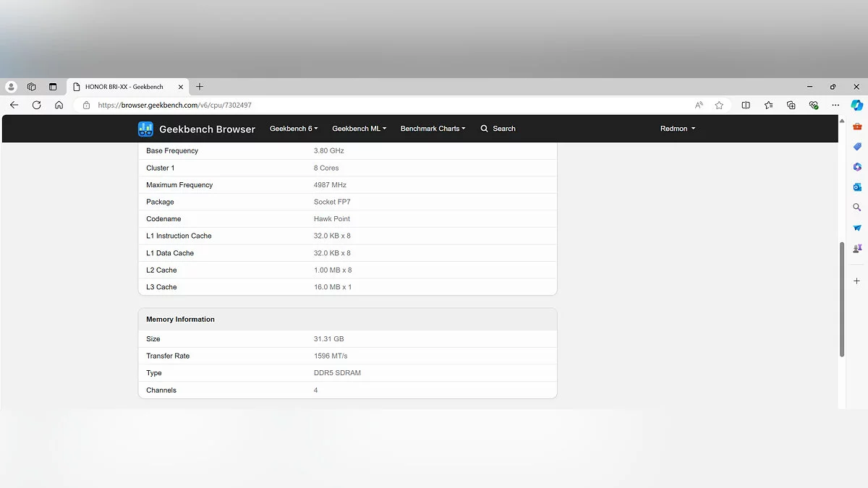Open the Benchmark Charts dropdown
The image size is (868, 488).
click(x=433, y=129)
